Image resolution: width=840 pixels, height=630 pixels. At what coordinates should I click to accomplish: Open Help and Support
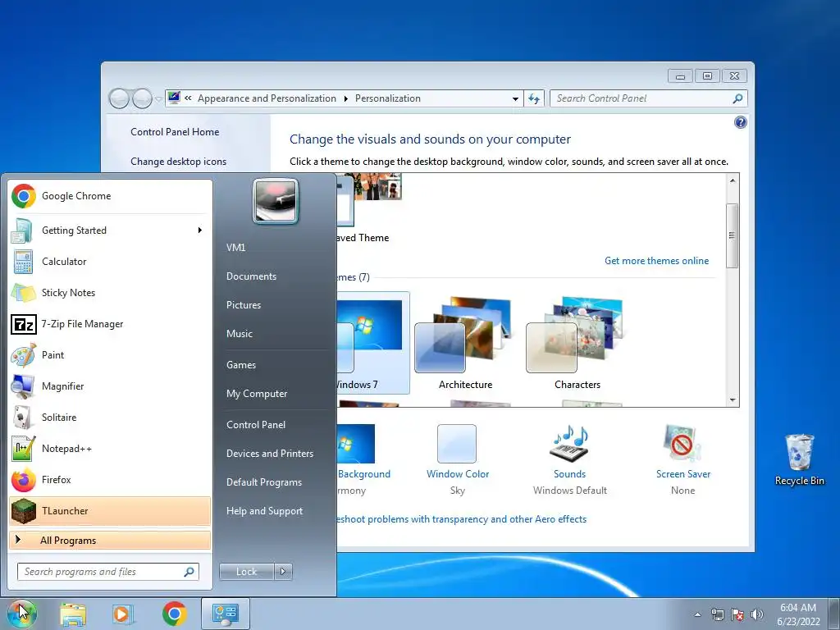(x=265, y=511)
